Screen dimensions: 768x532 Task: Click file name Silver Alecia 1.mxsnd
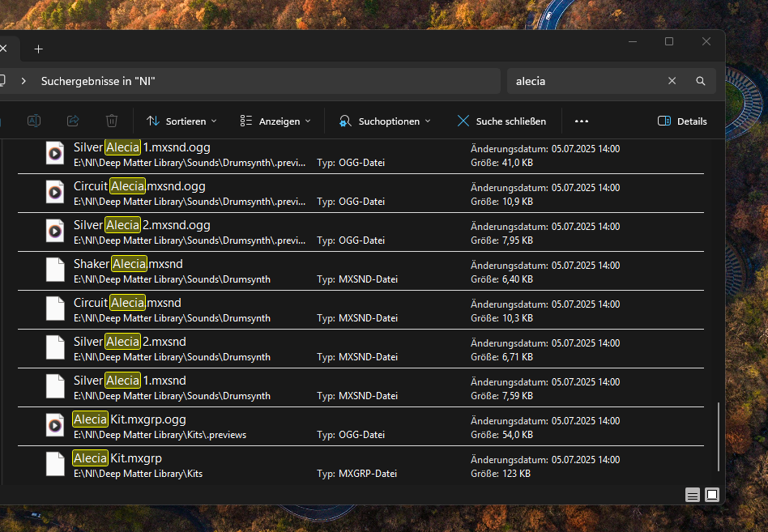coord(130,381)
